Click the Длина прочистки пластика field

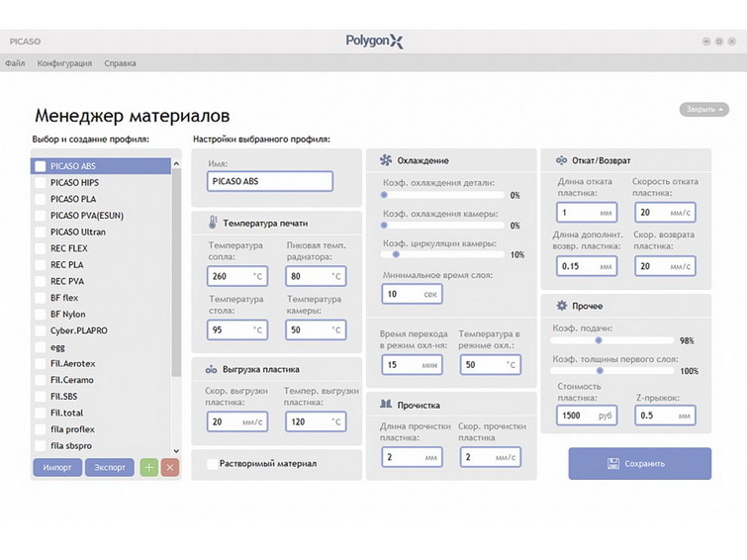coord(413,457)
